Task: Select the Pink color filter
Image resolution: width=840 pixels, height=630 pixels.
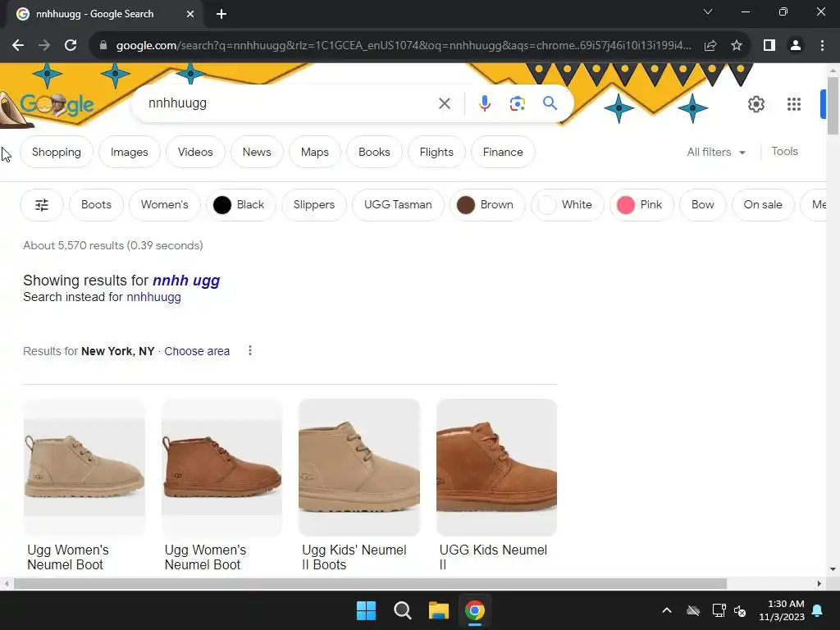Action: [641, 204]
